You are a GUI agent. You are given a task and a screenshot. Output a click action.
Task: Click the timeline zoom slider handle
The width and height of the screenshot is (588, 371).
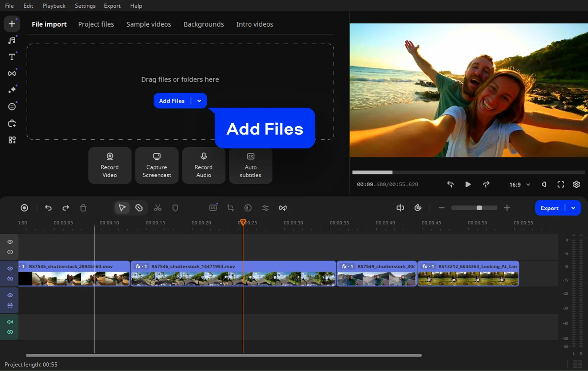pos(479,208)
